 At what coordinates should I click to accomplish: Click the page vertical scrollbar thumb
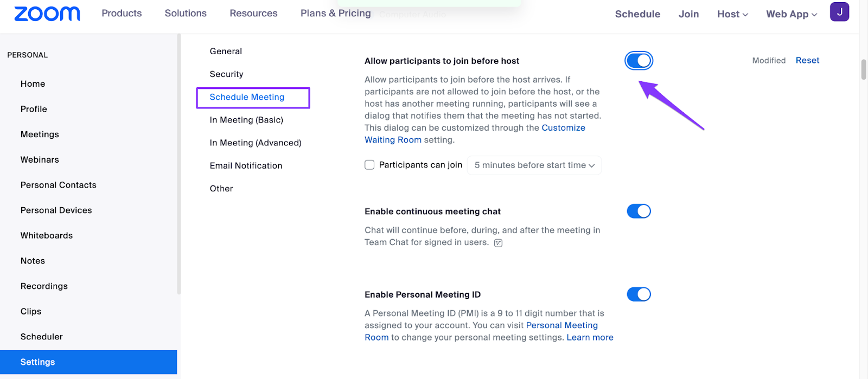[863, 69]
